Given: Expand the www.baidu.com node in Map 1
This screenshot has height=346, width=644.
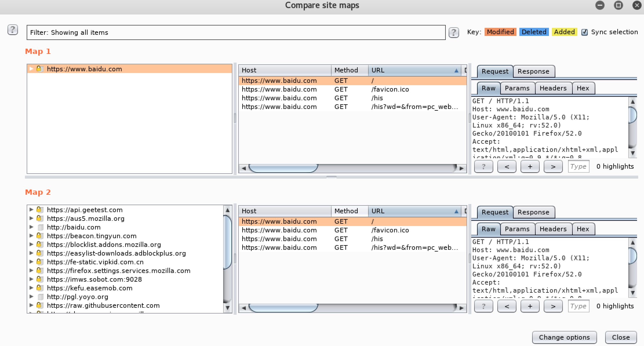Looking at the screenshot, I should click(31, 69).
